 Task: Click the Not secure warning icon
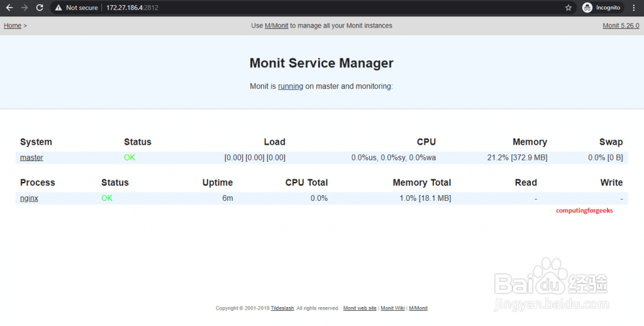click(58, 8)
